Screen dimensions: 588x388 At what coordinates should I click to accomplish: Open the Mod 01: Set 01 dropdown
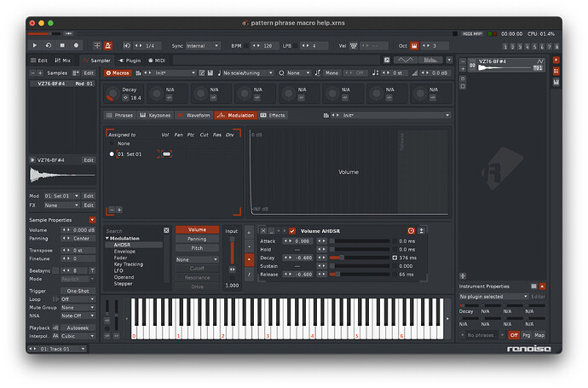(x=61, y=196)
